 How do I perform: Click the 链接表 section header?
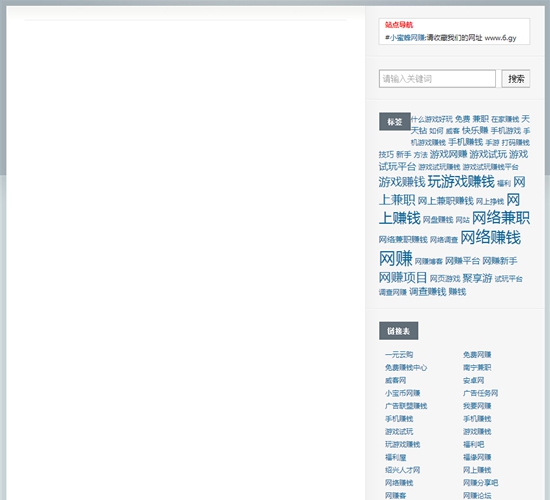[x=398, y=331]
